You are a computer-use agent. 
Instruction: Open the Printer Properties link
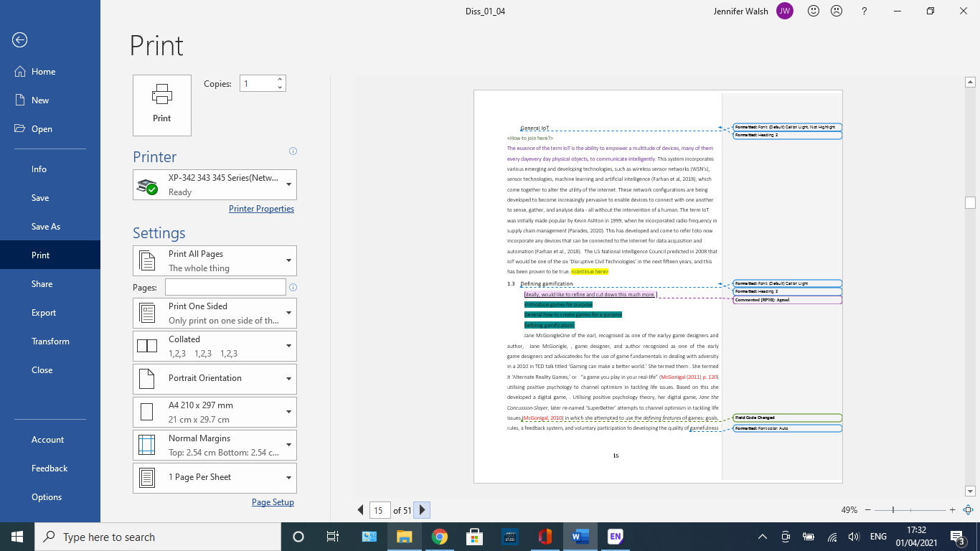pyautogui.click(x=261, y=209)
